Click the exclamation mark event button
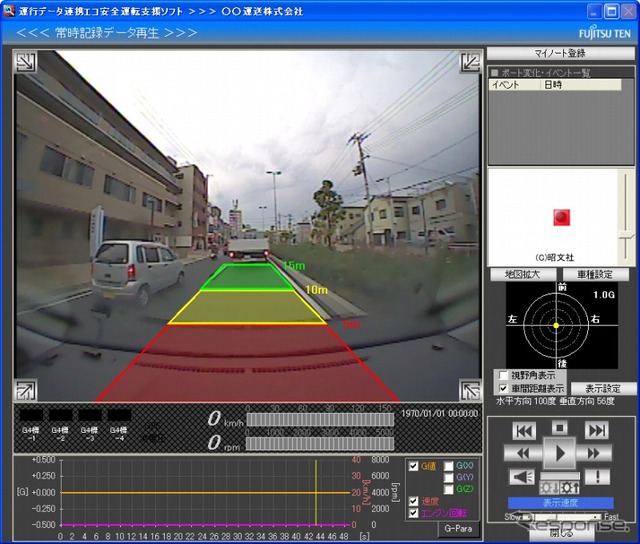This screenshot has height=544, width=640. pos(598,477)
